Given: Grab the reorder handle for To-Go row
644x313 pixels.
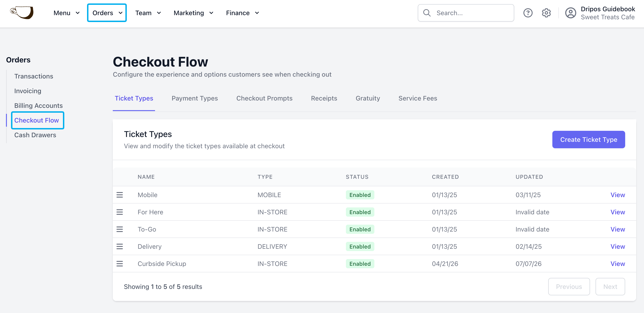Looking at the screenshot, I should [120, 229].
